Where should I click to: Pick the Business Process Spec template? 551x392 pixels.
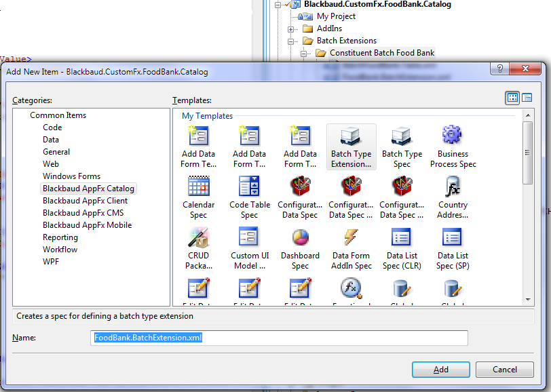coord(453,147)
